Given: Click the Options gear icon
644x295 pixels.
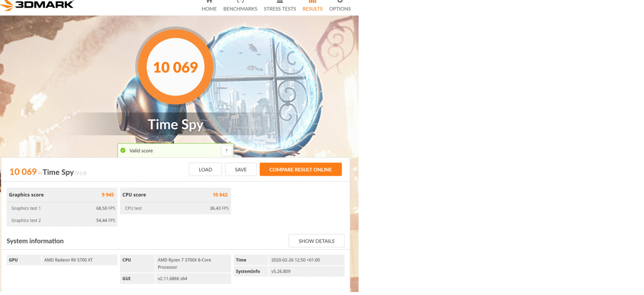Looking at the screenshot, I should click(x=340, y=2).
